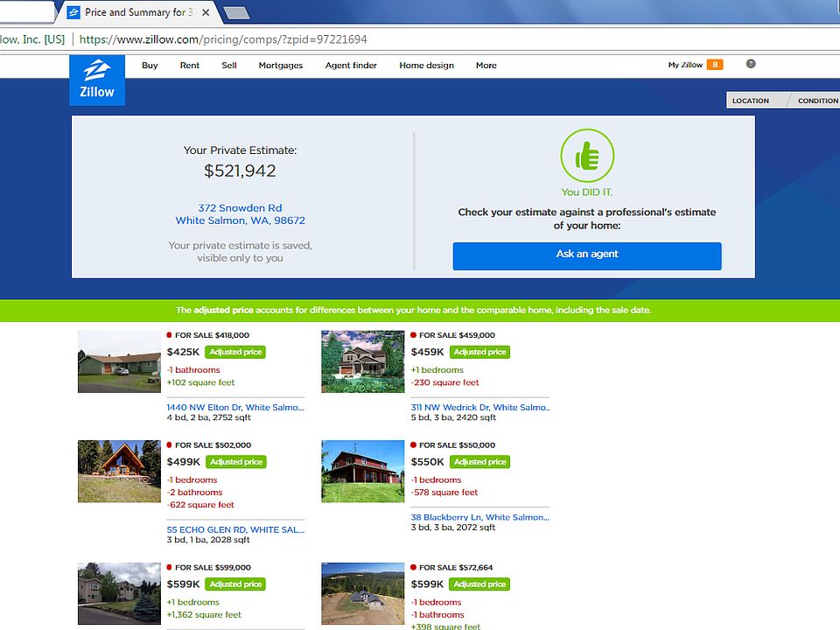Open the Home design menu

[x=426, y=66]
